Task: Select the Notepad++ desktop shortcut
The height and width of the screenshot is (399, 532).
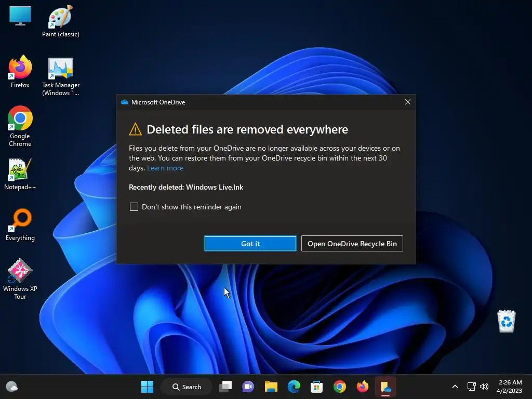Action: [x=20, y=174]
